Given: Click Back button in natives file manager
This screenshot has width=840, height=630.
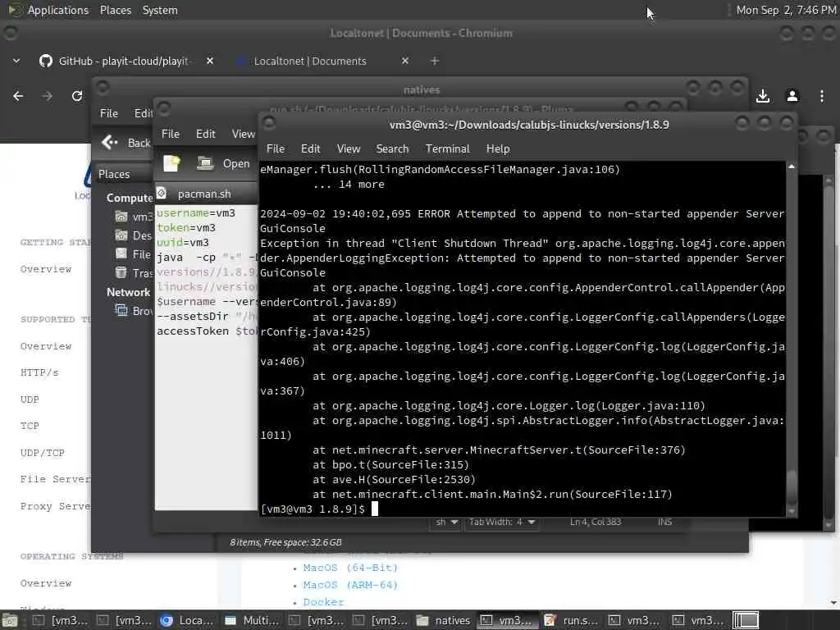Looking at the screenshot, I should [126, 143].
